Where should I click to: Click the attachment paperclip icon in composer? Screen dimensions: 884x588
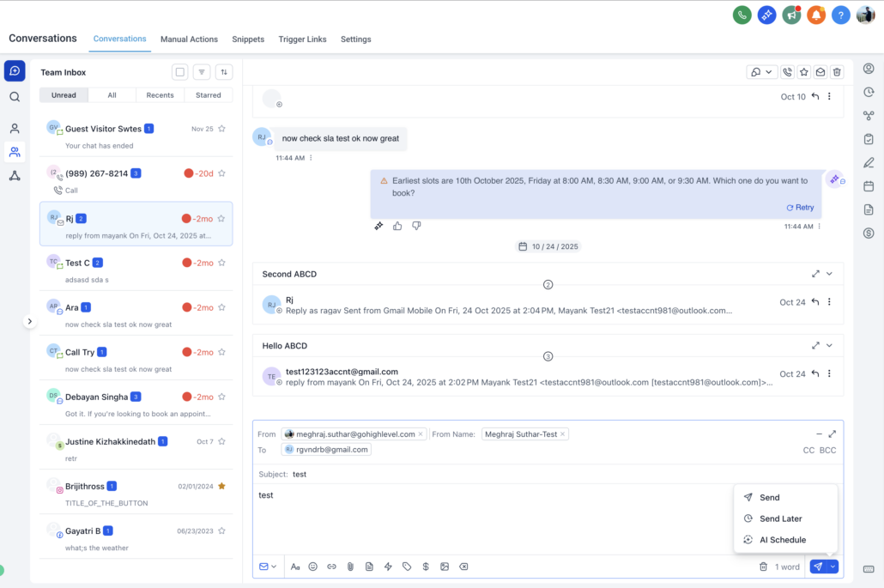pos(350,567)
